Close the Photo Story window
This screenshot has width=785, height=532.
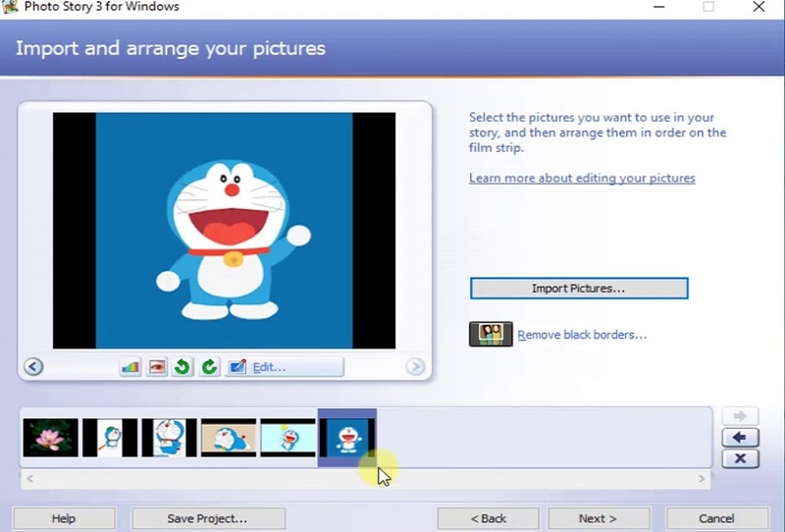(x=759, y=7)
